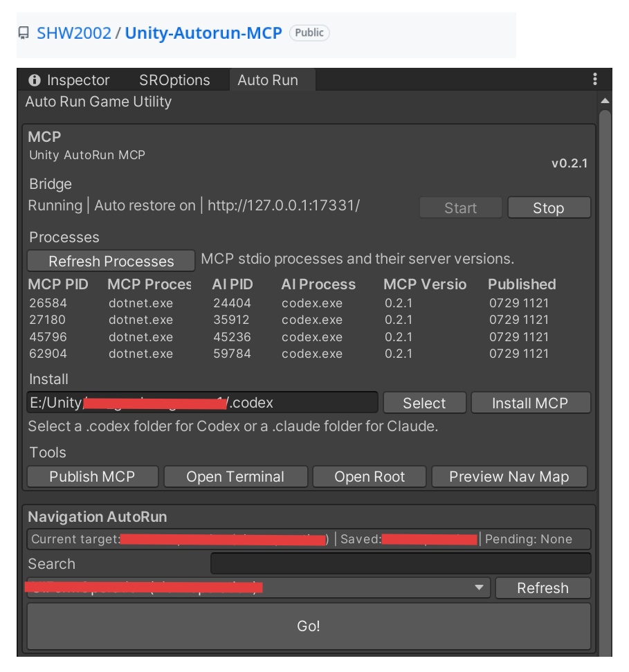Screen dimensions: 629x672
Task: Click the Open Root button
Action: [x=370, y=477]
